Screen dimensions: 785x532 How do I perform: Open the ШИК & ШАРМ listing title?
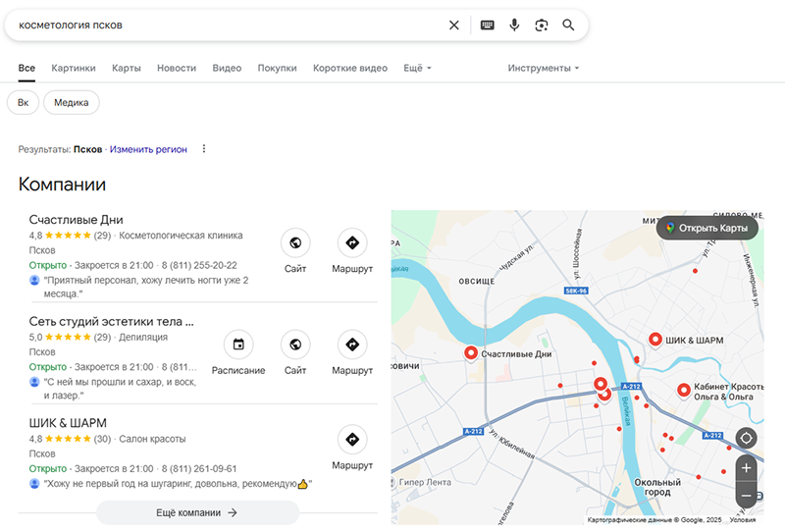(68, 423)
